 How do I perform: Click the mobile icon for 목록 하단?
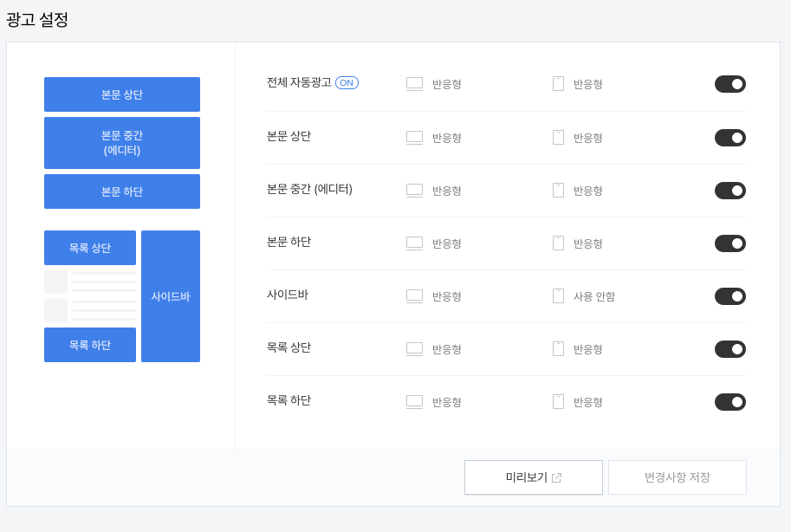pyautogui.click(x=558, y=402)
